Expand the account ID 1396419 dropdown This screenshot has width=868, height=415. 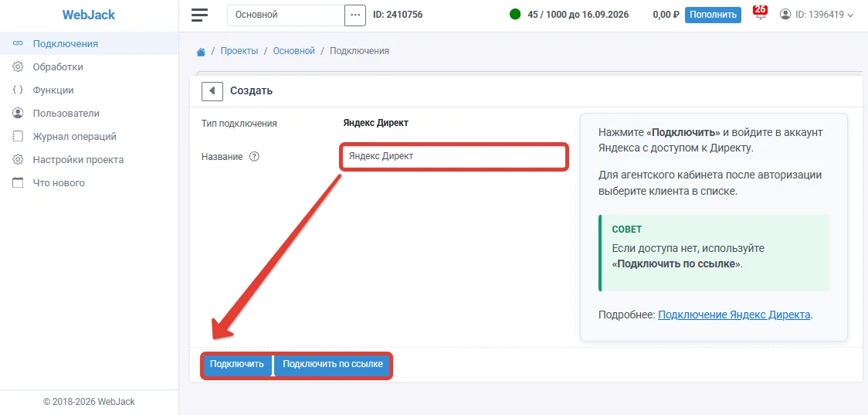pos(817,15)
